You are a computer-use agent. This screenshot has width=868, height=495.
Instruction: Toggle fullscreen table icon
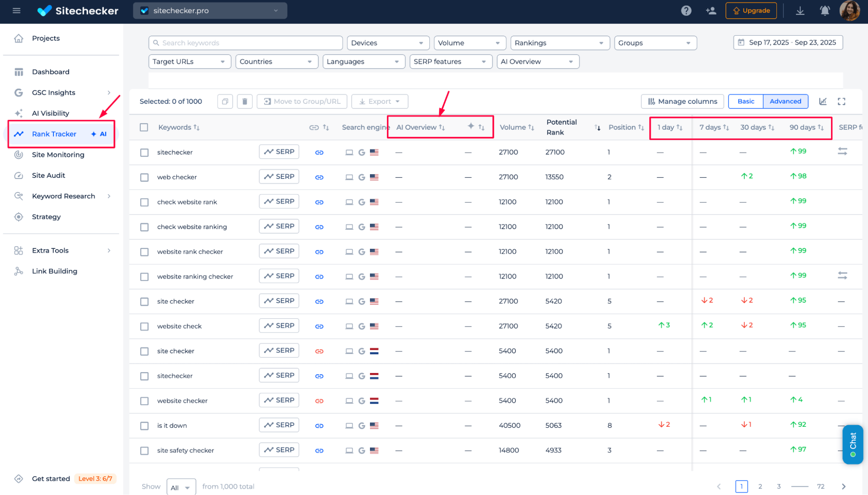[x=842, y=101]
